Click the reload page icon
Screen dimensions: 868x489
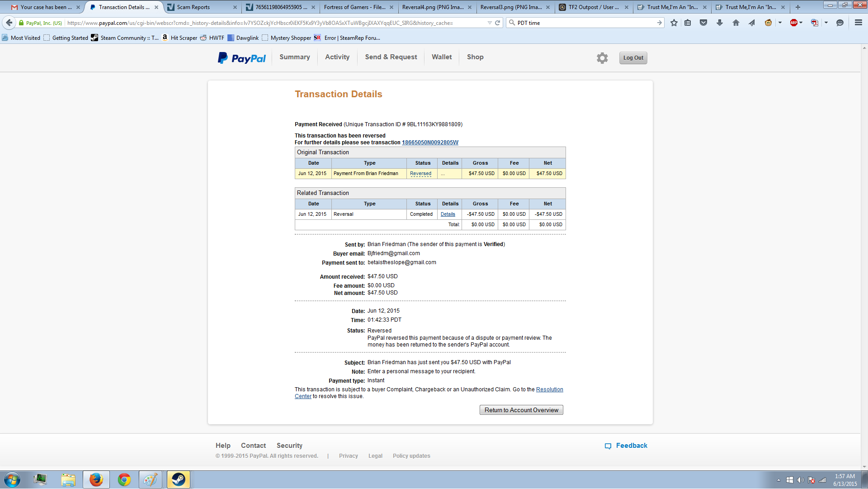click(498, 23)
